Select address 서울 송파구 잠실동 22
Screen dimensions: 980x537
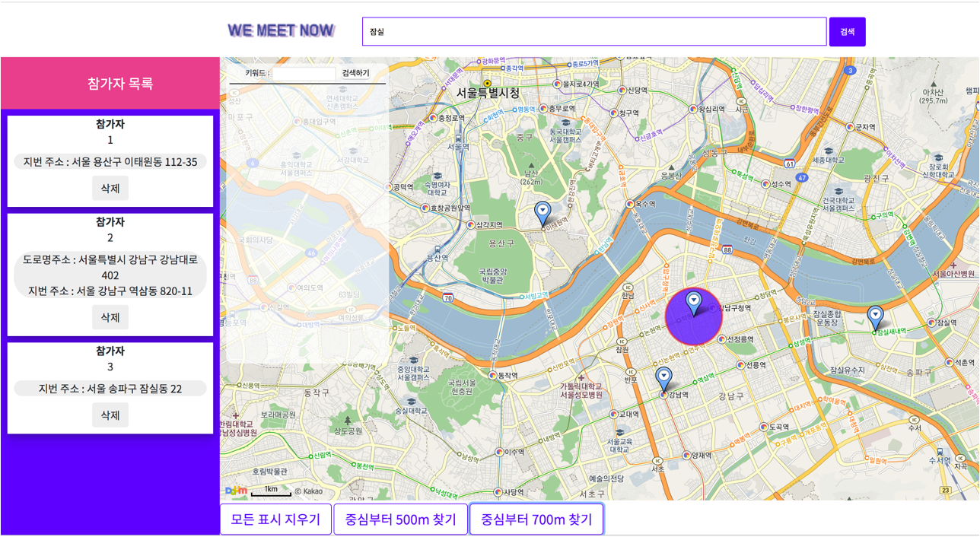[110, 389]
